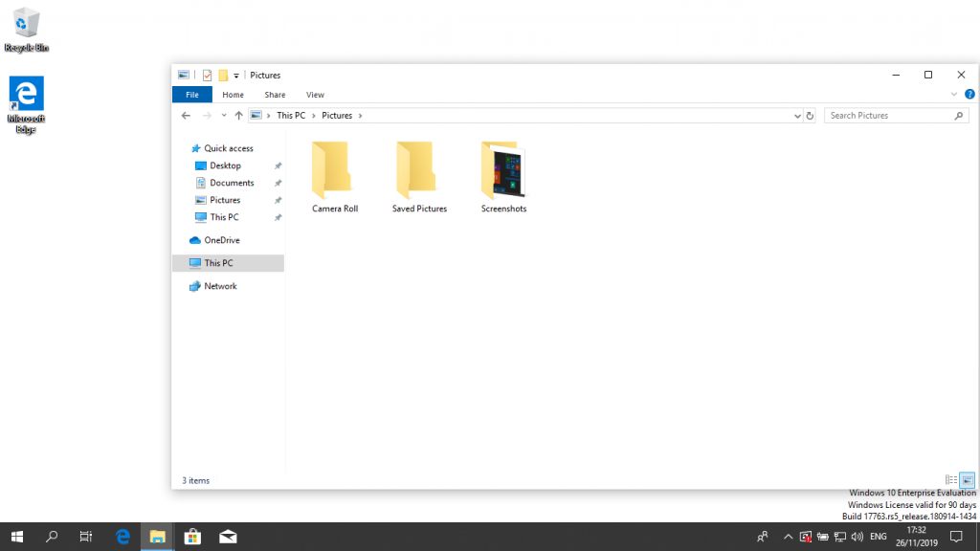The height and width of the screenshot is (551, 980).
Task: Show hidden system tray icons
Action: click(x=789, y=537)
